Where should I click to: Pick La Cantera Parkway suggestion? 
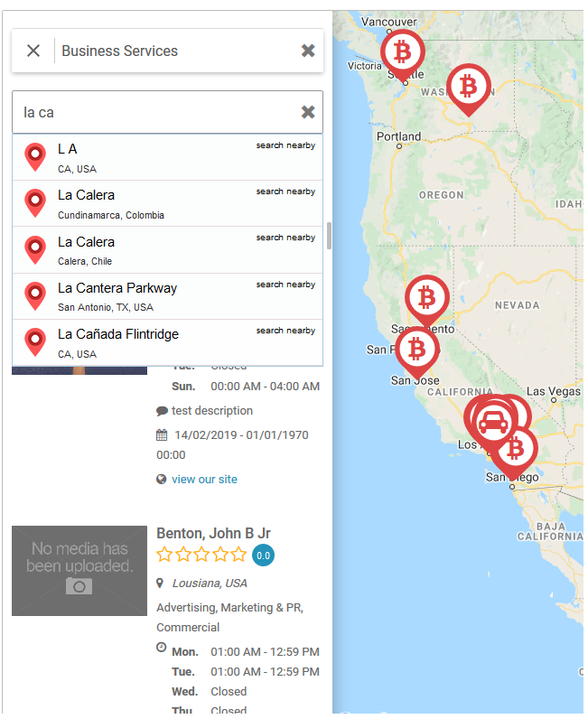tap(167, 296)
